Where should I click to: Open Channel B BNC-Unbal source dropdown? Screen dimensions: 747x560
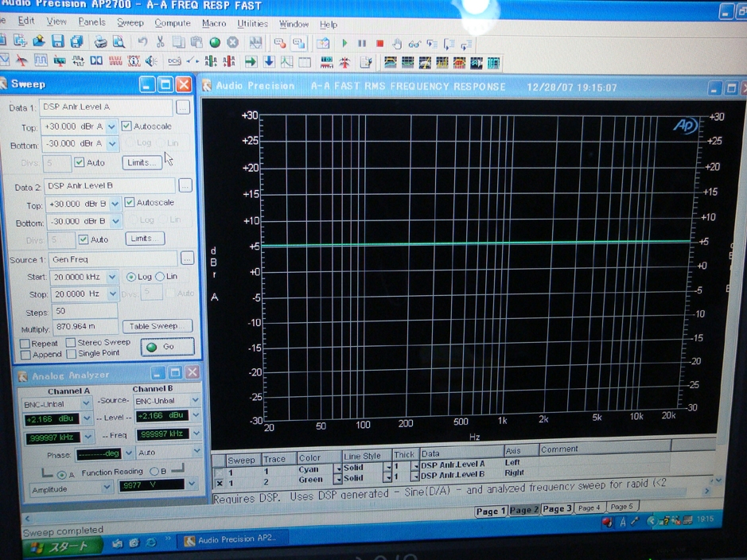(196, 400)
